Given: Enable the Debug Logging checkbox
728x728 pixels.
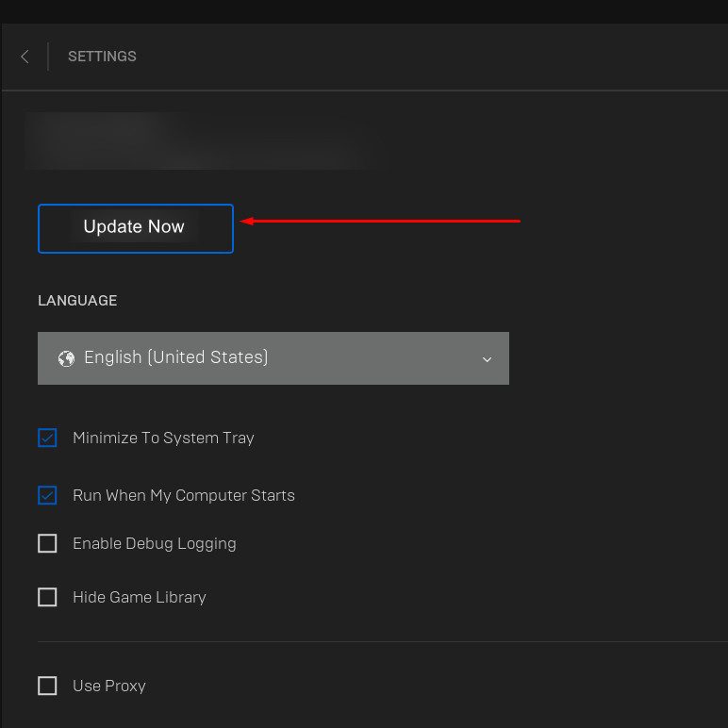Looking at the screenshot, I should (x=47, y=543).
